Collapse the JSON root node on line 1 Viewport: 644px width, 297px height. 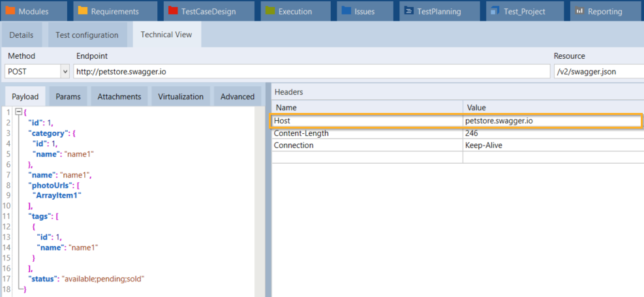(18, 112)
